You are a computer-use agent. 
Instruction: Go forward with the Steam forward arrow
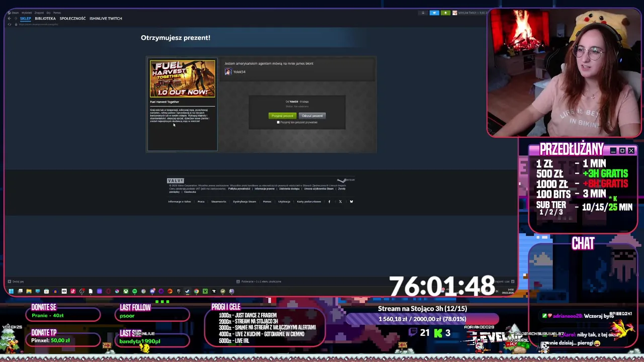[x=16, y=19]
